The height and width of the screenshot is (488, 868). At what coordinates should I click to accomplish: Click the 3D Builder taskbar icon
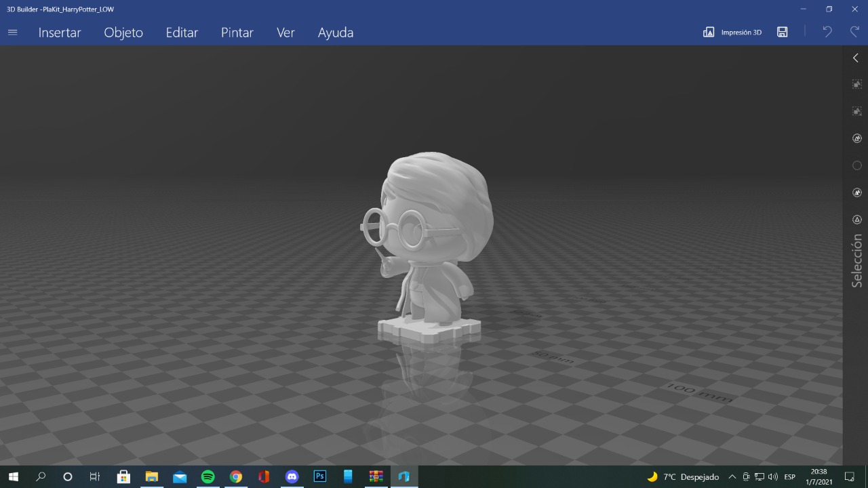pos(404,476)
